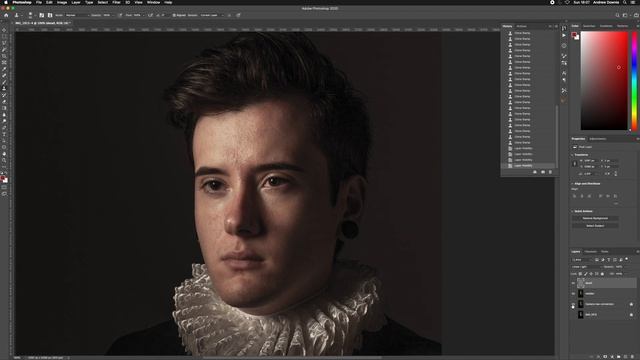Select the Clone Stamp tool in the toolbox

[4, 88]
